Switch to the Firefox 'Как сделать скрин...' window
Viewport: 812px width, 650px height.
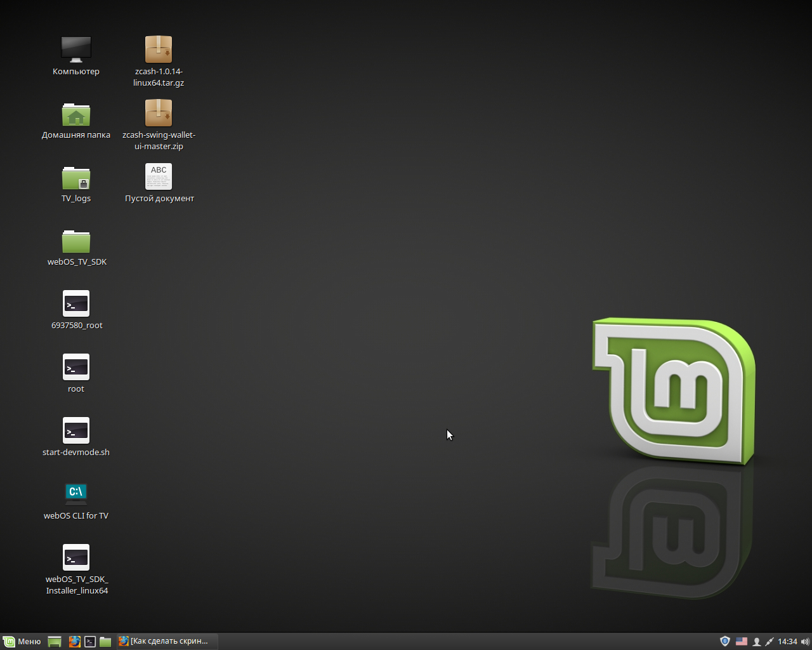pyautogui.click(x=166, y=641)
